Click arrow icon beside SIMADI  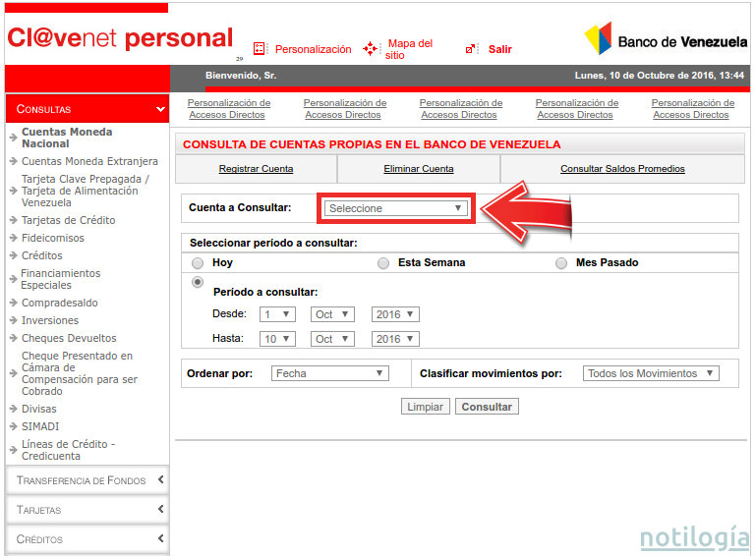(14, 426)
